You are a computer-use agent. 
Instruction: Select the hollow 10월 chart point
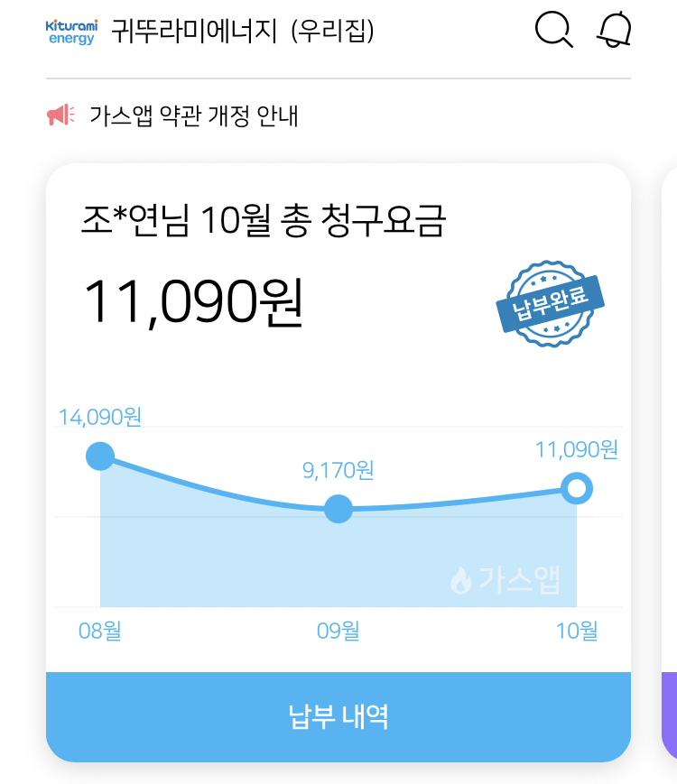[577, 489]
